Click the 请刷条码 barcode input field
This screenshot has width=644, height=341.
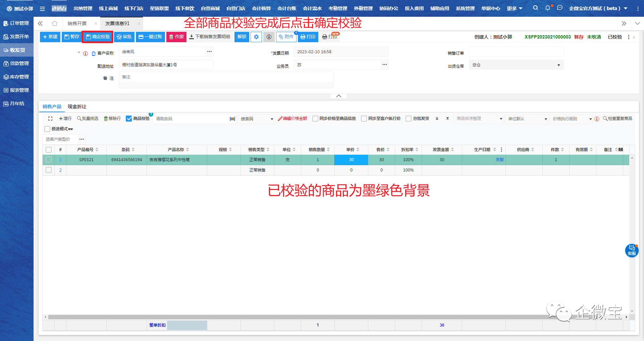[191, 119]
